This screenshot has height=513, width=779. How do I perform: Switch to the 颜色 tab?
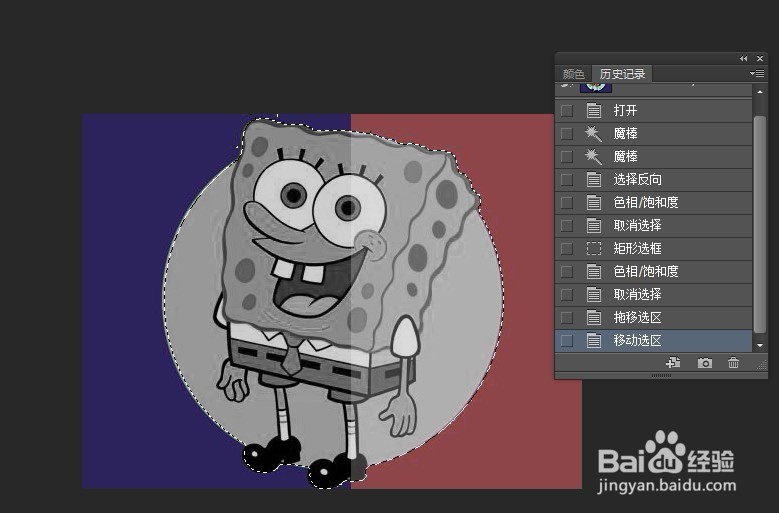click(x=574, y=74)
